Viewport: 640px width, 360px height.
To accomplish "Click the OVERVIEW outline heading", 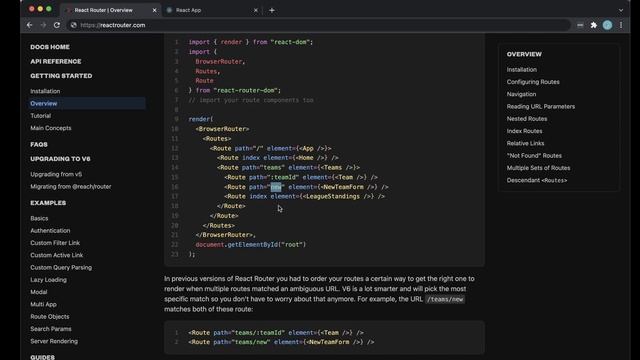I will 524,54.
